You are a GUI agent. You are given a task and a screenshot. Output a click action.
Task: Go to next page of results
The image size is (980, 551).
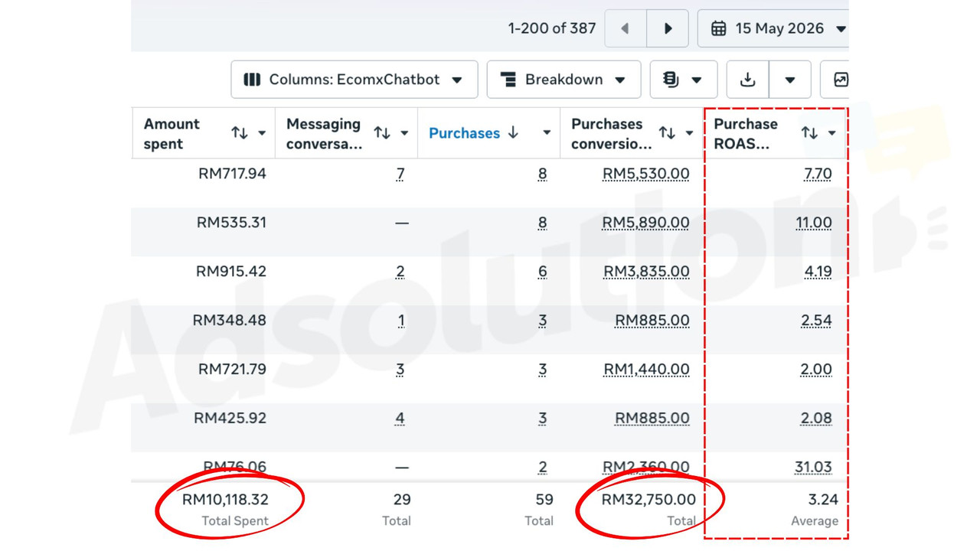pyautogui.click(x=668, y=29)
